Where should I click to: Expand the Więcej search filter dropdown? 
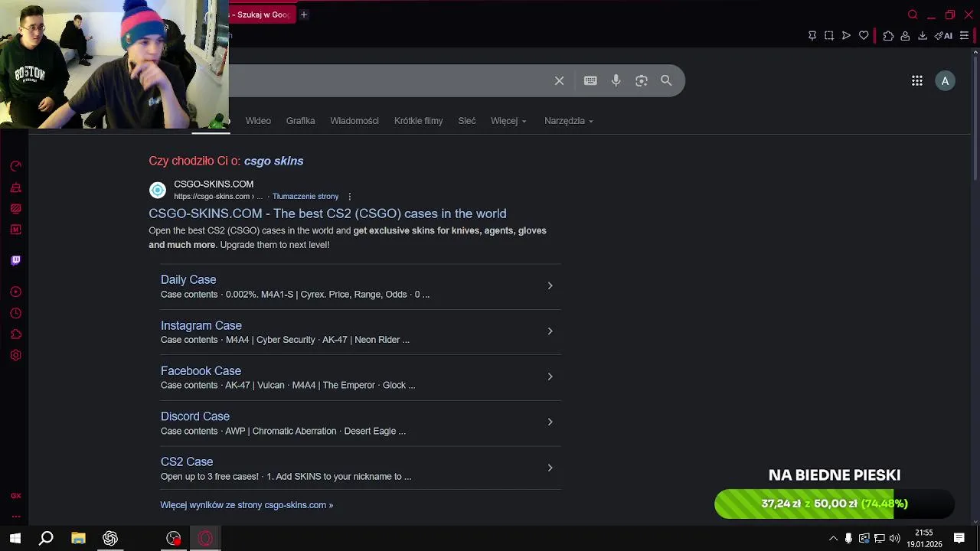(x=508, y=121)
